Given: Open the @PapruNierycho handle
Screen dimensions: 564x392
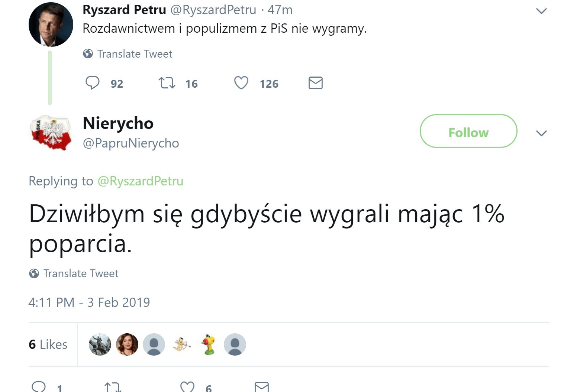Looking at the screenshot, I should (131, 143).
